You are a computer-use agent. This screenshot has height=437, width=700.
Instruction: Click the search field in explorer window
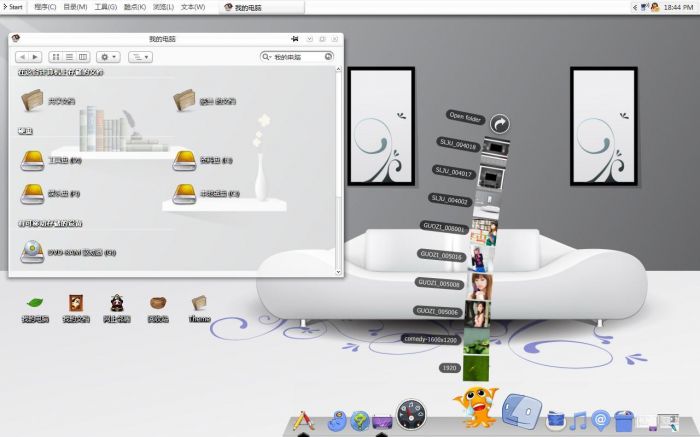(300, 57)
